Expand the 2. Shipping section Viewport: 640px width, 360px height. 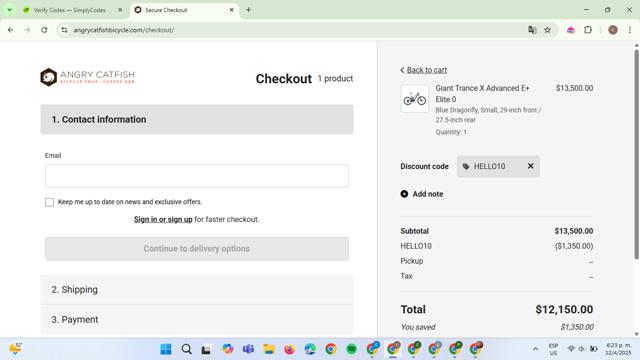coord(197,289)
